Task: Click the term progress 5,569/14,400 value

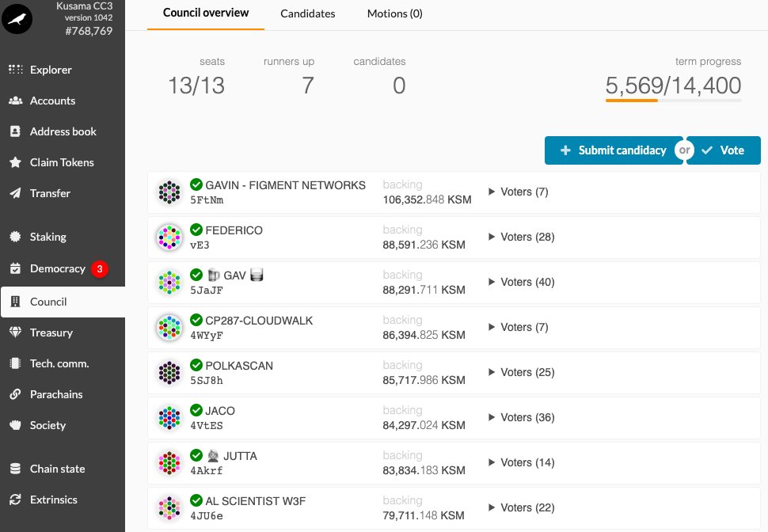Action: (x=674, y=85)
